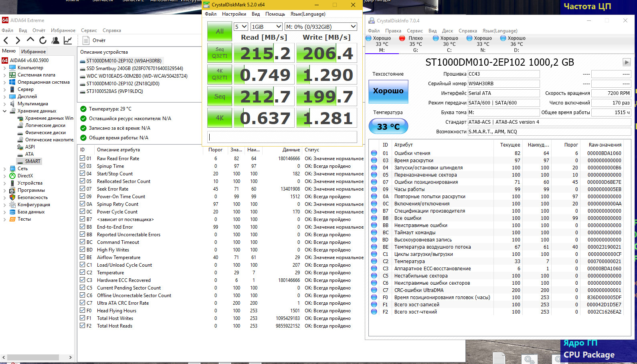
Task: Click the Серийный номер field W9AH30RB
Action: 504,84
